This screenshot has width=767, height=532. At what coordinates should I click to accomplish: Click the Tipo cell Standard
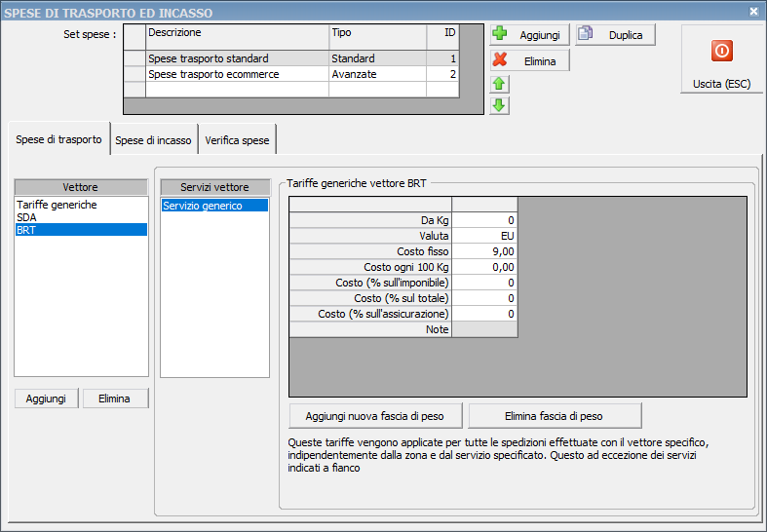click(x=377, y=58)
